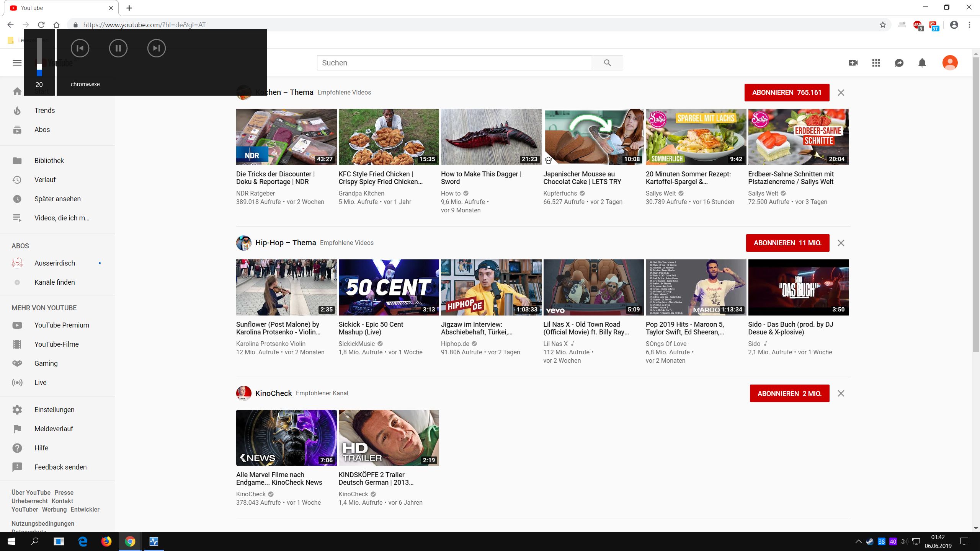
Task: Click the Suchen search field
Action: 454,63
